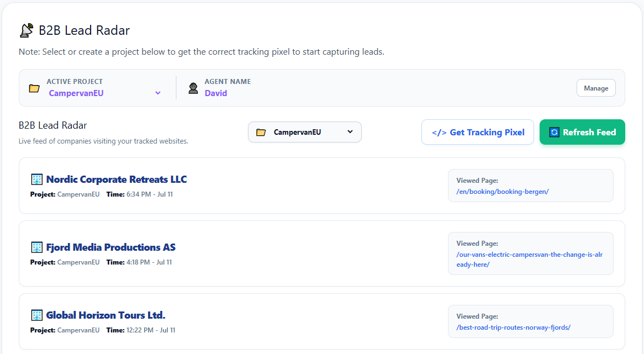Open the /en/booking/booking-bergen/ page link
Image resolution: width=644 pixels, height=354 pixels.
tap(502, 192)
